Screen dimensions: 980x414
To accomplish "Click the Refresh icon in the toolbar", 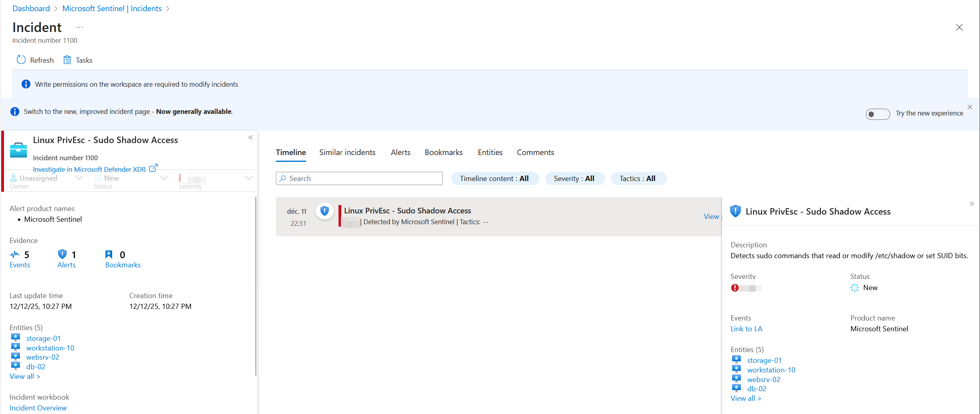I will 21,60.
